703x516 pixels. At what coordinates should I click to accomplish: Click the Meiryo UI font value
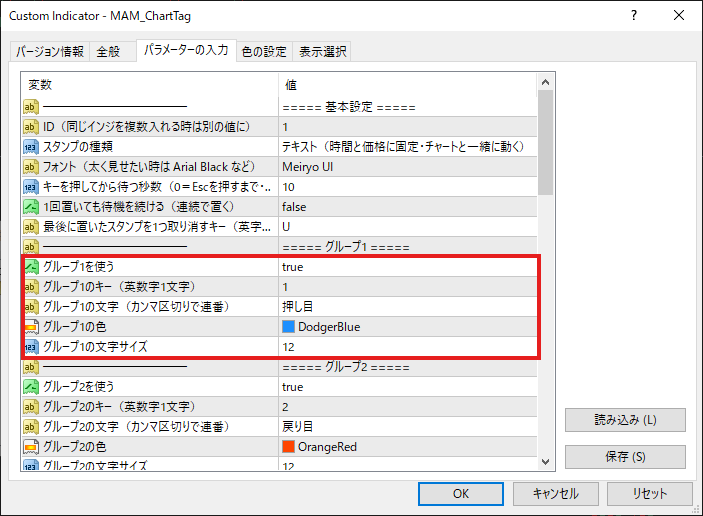pos(408,167)
